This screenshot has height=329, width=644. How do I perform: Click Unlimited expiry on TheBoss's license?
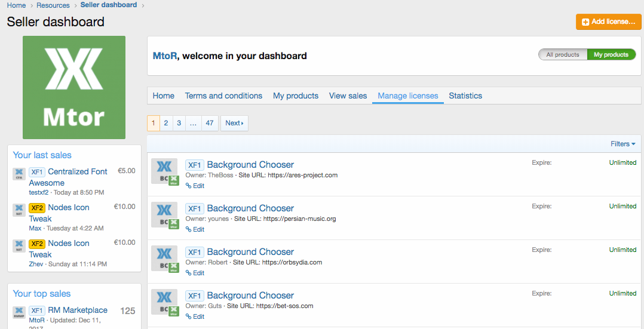click(622, 162)
